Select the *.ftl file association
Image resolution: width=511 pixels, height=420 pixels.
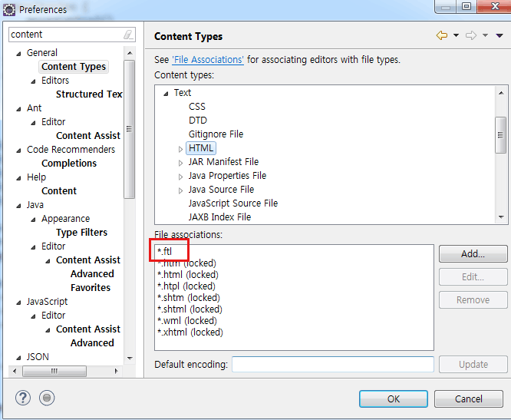click(164, 251)
